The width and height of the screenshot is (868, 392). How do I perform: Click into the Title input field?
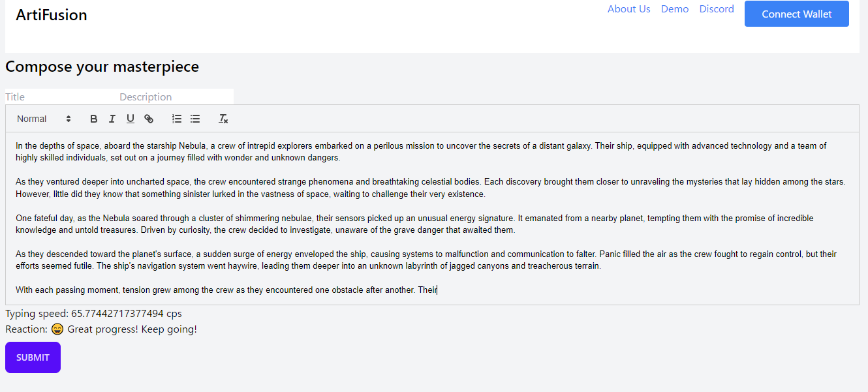point(59,97)
